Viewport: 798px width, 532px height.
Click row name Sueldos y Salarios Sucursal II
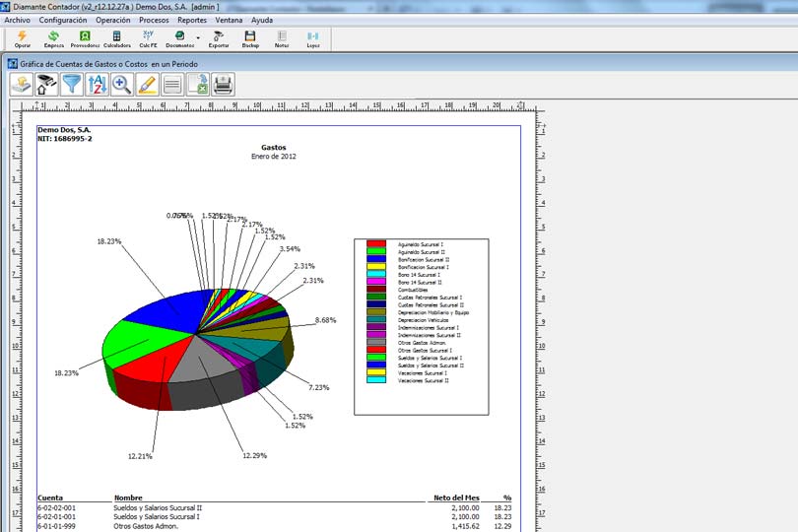(x=158, y=507)
